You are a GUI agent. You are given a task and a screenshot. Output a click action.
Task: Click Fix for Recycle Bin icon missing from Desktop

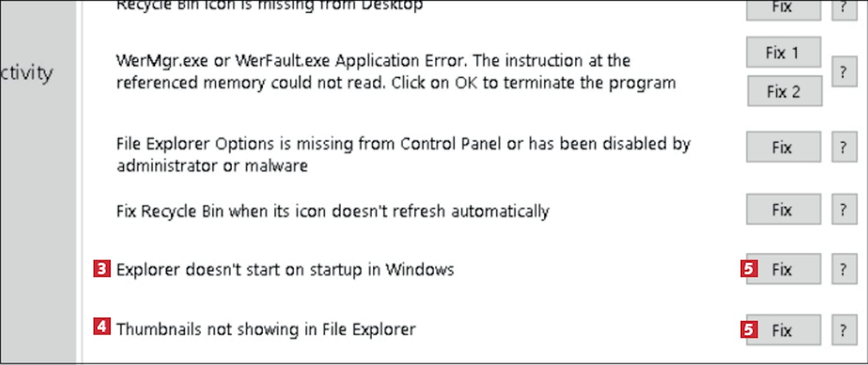[x=783, y=9]
